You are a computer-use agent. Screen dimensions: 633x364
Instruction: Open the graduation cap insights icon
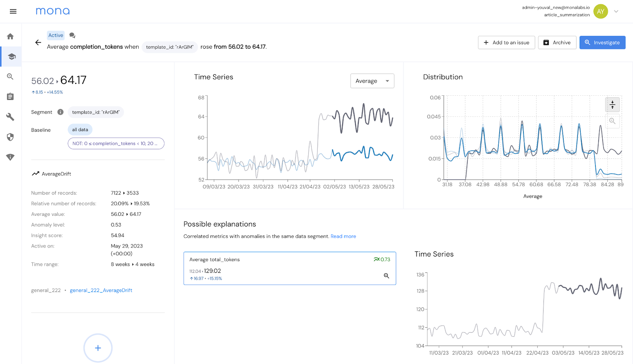(11, 57)
